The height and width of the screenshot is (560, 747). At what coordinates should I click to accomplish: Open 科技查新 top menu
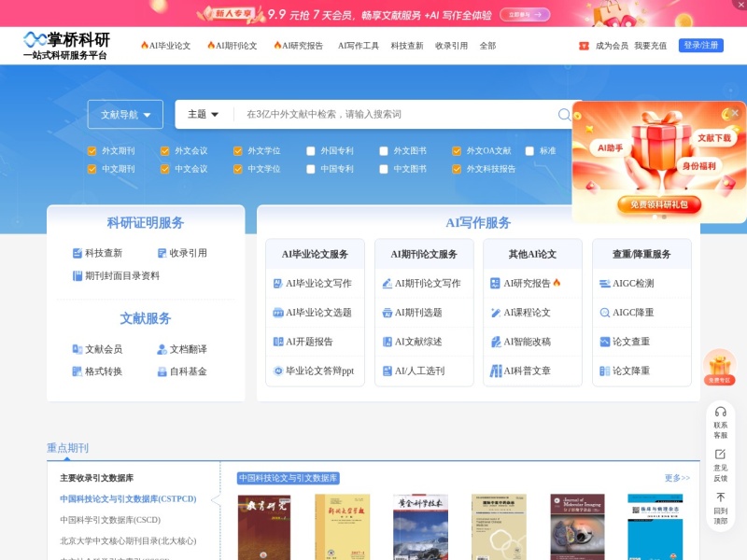click(407, 46)
